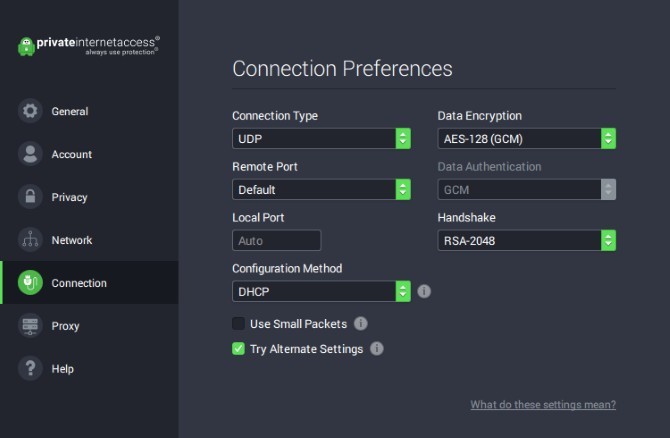Click the Proxy server icon
The image size is (670, 438).
(30, 326)
